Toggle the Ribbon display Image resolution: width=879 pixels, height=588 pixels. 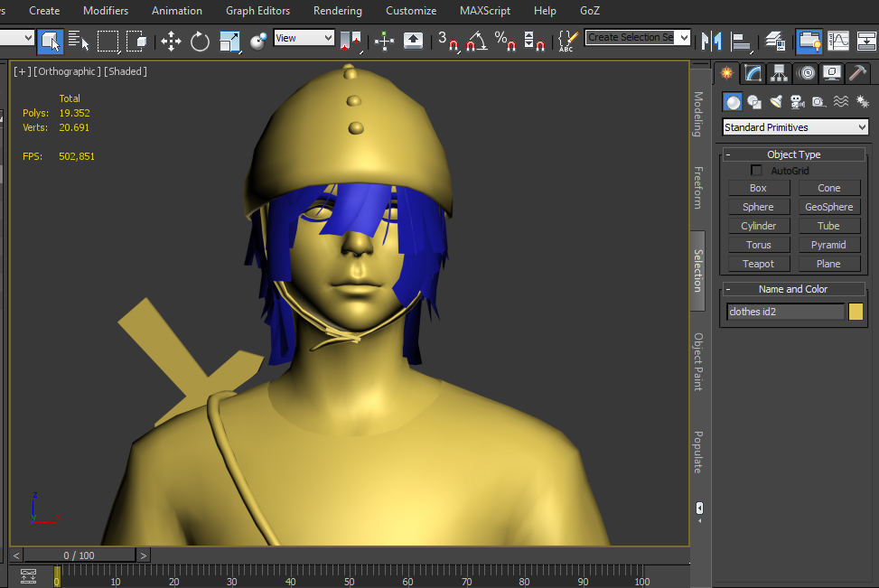[x=809, y=42]
